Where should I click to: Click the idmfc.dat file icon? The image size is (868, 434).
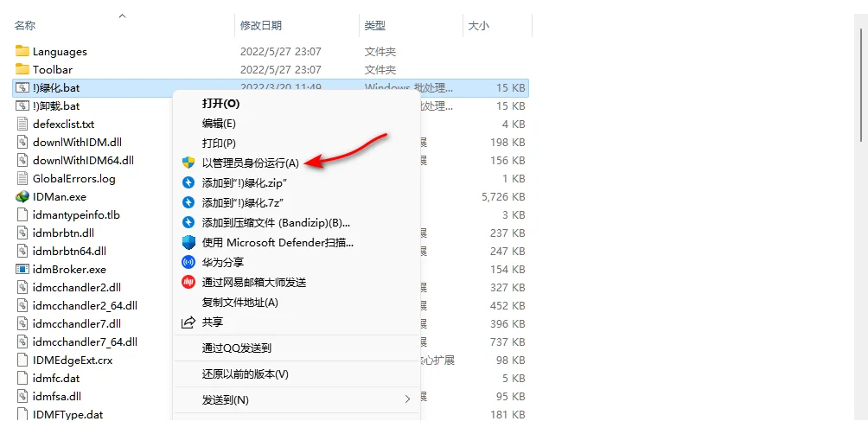[x=22, y=379]
